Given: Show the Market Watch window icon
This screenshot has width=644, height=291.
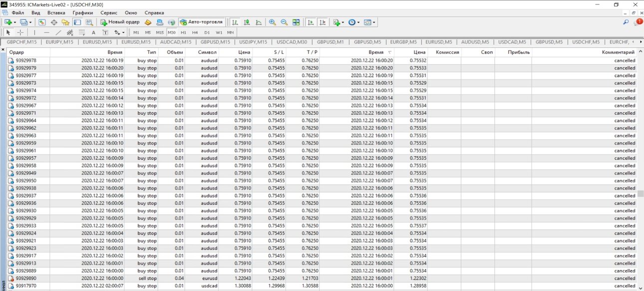Looking at the screenshot, I should tap(42, 22).
